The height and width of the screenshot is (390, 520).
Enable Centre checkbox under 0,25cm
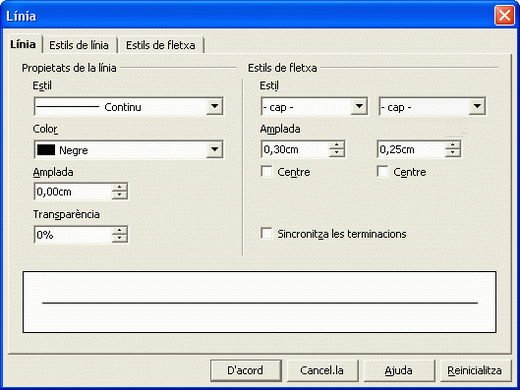point(382,172)
